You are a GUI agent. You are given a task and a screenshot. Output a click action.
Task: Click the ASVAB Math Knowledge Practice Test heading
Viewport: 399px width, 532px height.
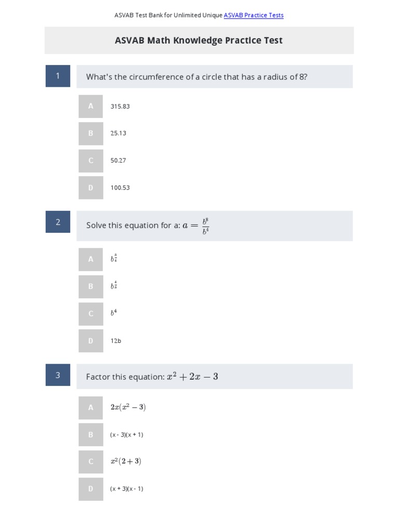199,41
